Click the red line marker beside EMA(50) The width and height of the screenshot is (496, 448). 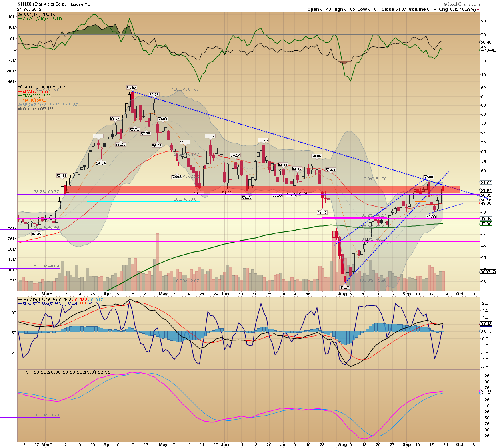coord(20,91)
